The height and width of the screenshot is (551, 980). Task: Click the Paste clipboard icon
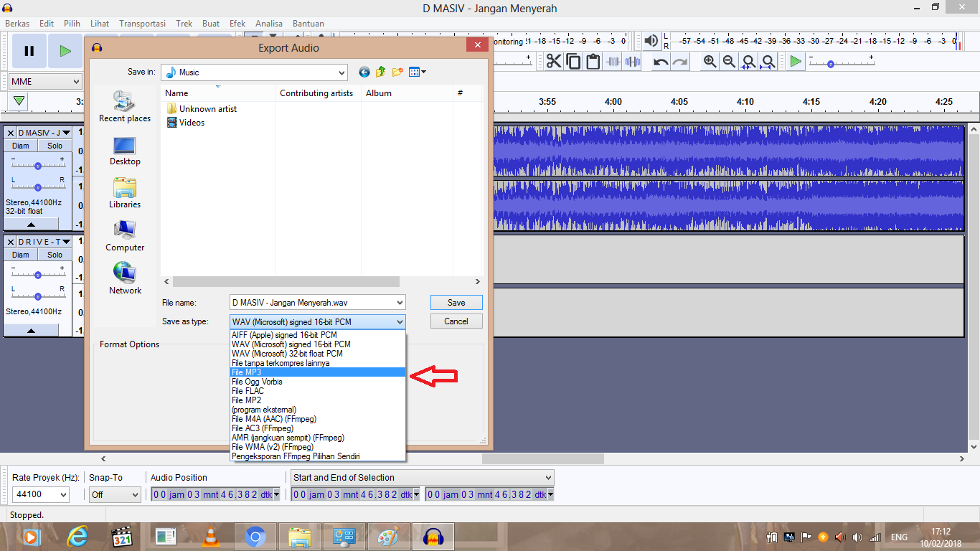593,61
